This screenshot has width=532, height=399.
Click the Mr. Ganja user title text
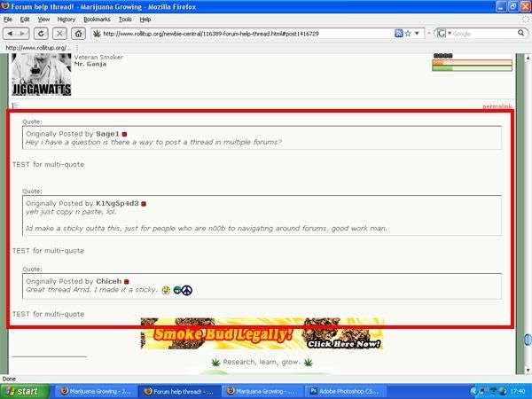90,64
